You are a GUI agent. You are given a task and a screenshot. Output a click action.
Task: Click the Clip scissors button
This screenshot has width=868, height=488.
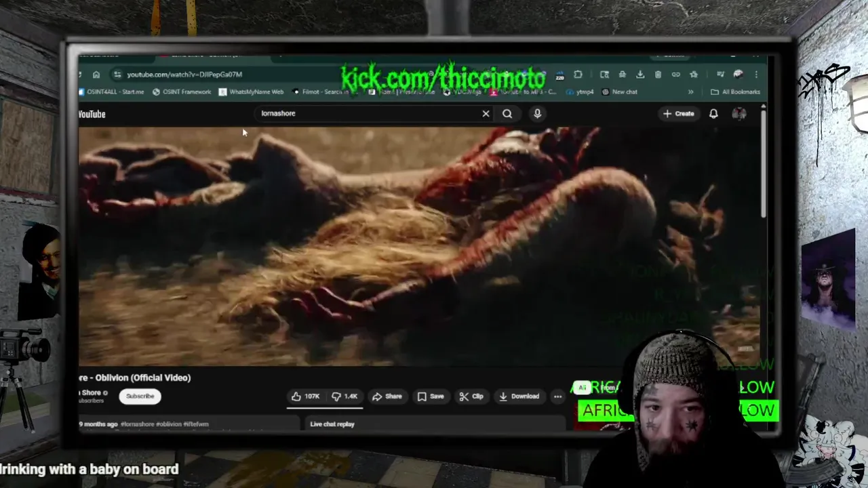click(471, 396)
